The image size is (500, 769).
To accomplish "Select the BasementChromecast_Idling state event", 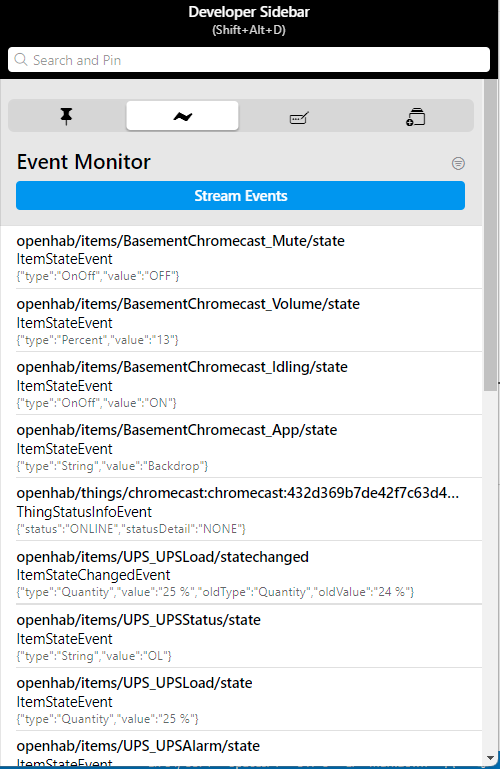I will 241,384.
